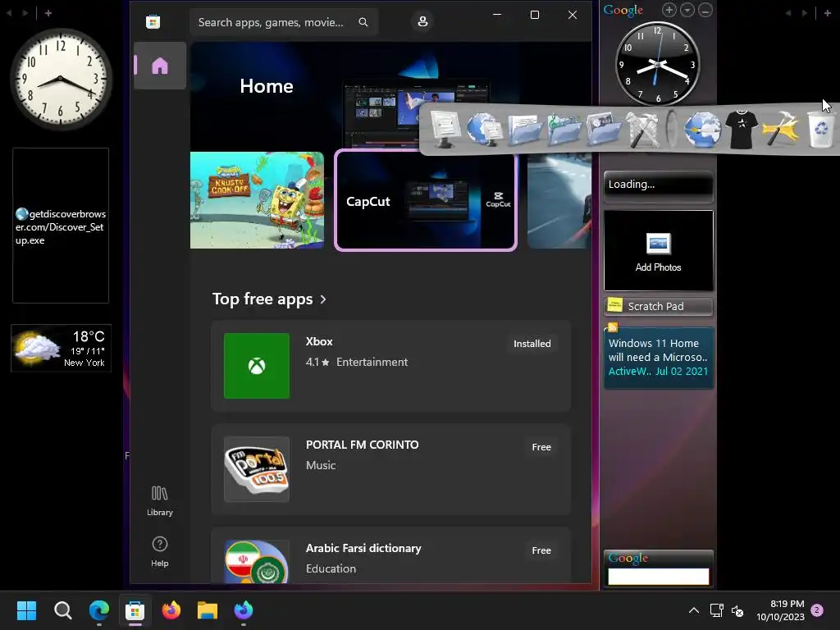Open the Documents folder icon in the dock
This screenshot has width=840, height=630.
(x=524, y=130)
